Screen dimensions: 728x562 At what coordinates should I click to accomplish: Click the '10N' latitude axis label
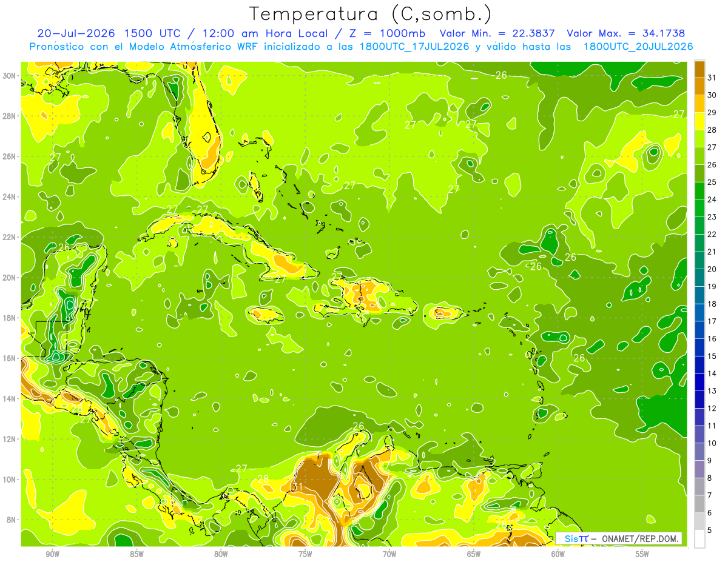[x=10, y=480]
